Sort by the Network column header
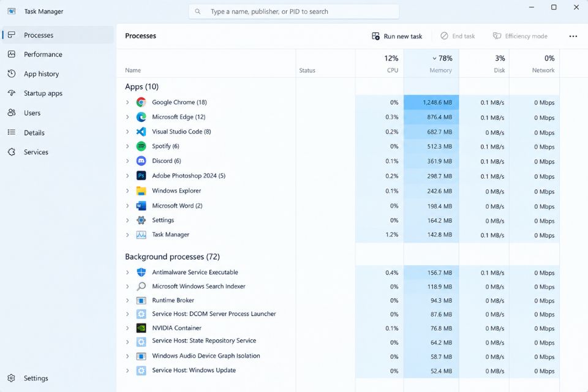 coord(534,64)
